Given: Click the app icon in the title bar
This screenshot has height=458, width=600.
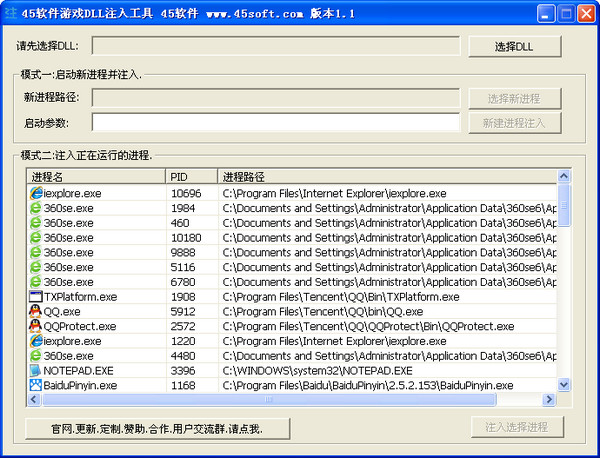Looking at the screenshot, I should (x=11, y=13).
